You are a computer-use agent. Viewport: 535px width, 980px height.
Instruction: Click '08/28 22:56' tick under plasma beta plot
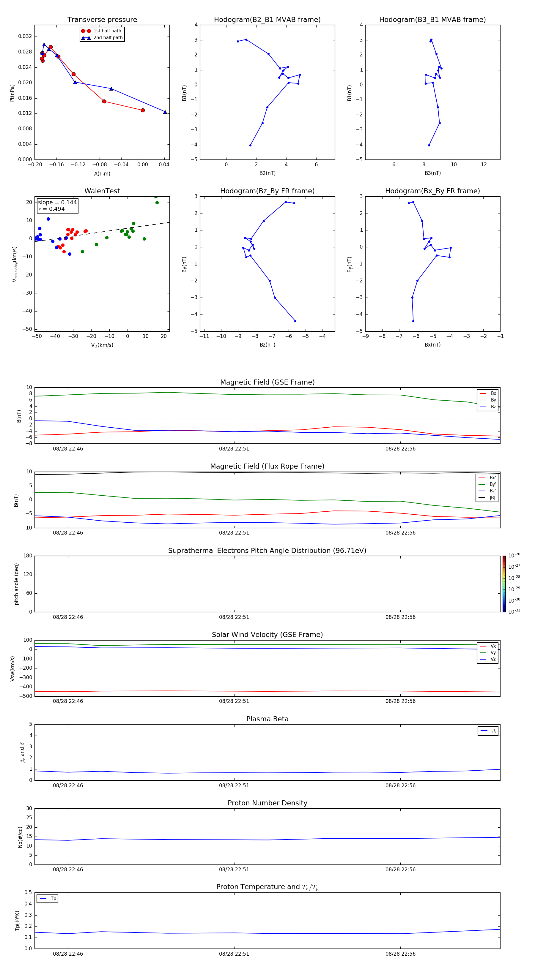click(400, 785)
